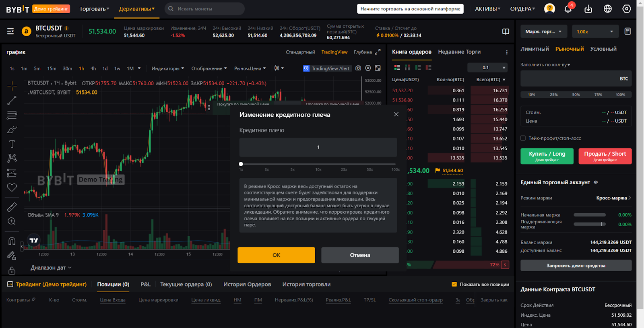The width and height of the screenshot is (644, 328).
Task: Select the text annotation tool
Action: (12, 144)
